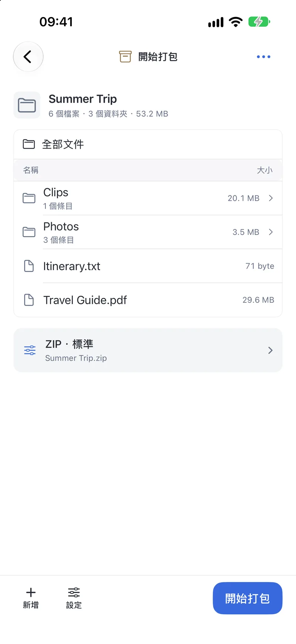The width and height of the screenshot is (296, 644).
Task: Open ZIP format settings chevron
Action: coord(270,350)
